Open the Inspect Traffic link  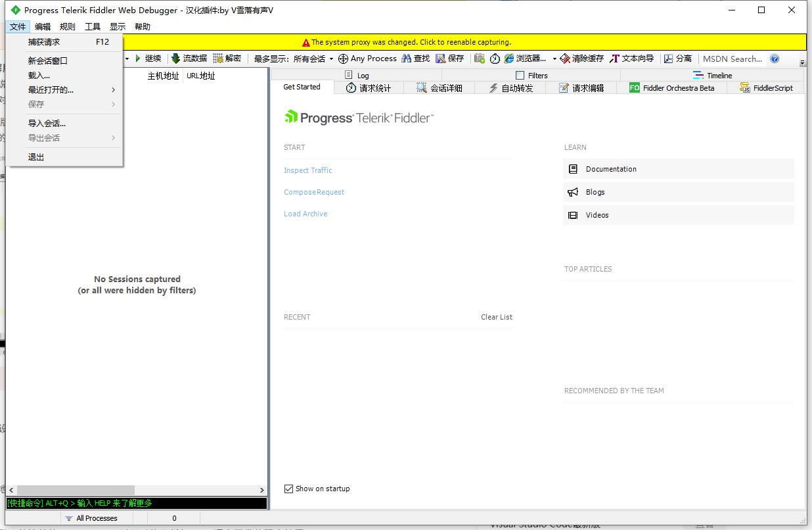(x=307, y=170)
